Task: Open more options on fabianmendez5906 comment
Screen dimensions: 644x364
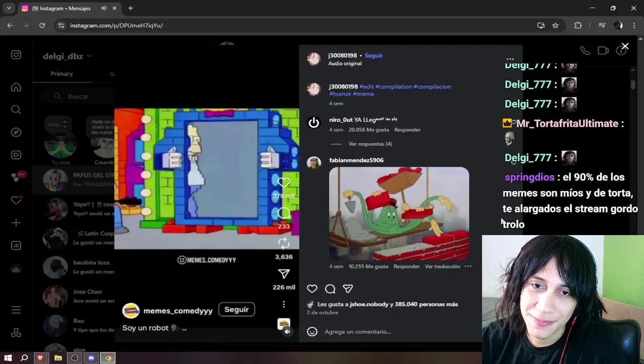Action: coord(468,266)
